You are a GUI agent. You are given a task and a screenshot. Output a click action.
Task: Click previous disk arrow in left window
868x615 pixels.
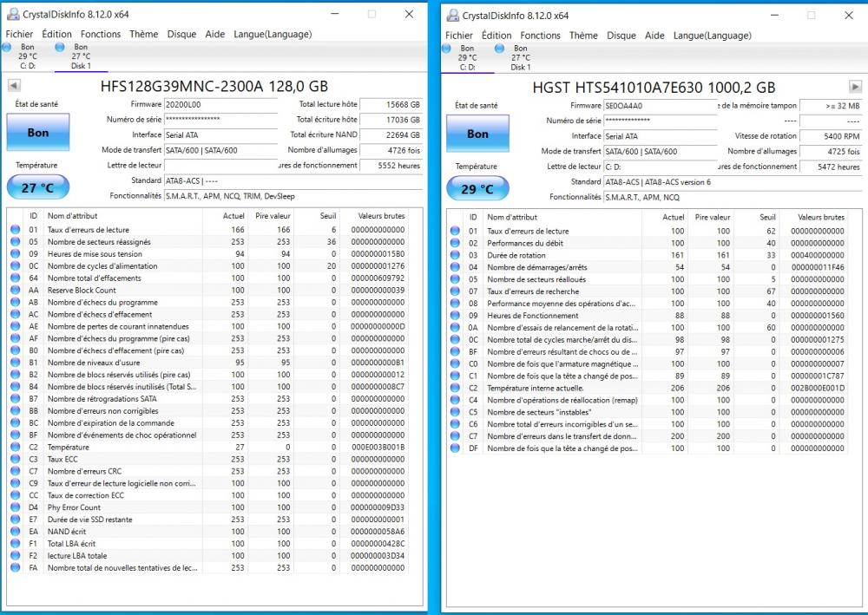[x=14, y=86]
